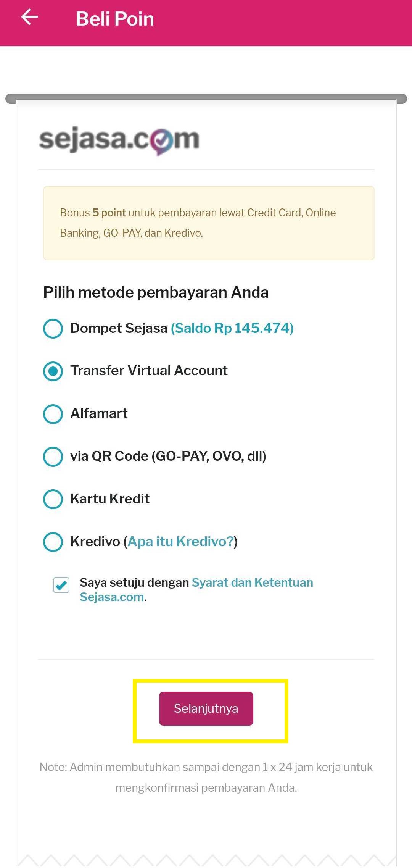Click the back arrow in the header
The height and width of the screenshot is (868, 412).
(29, 18)
